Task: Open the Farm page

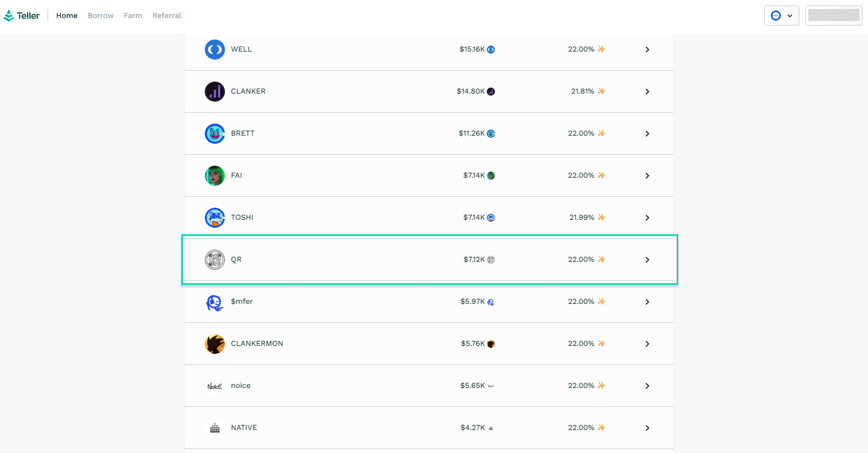Action: pyautogui.click(x=133, y=16)
